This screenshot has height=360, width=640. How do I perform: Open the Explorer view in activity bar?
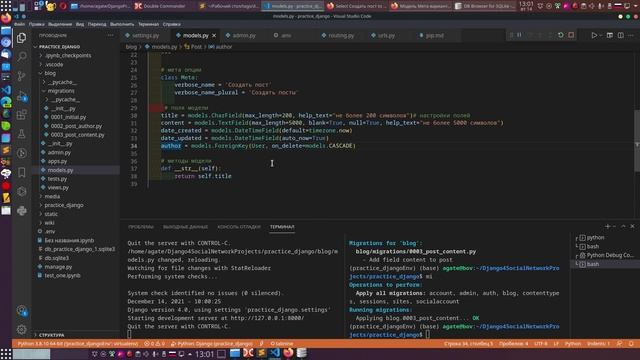click(x=22, y=38)
